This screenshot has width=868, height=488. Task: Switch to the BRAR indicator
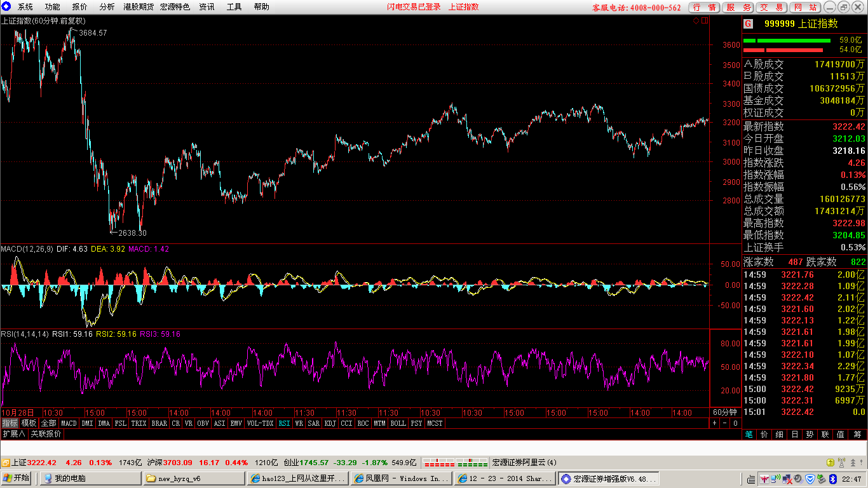tap(159, 423)
